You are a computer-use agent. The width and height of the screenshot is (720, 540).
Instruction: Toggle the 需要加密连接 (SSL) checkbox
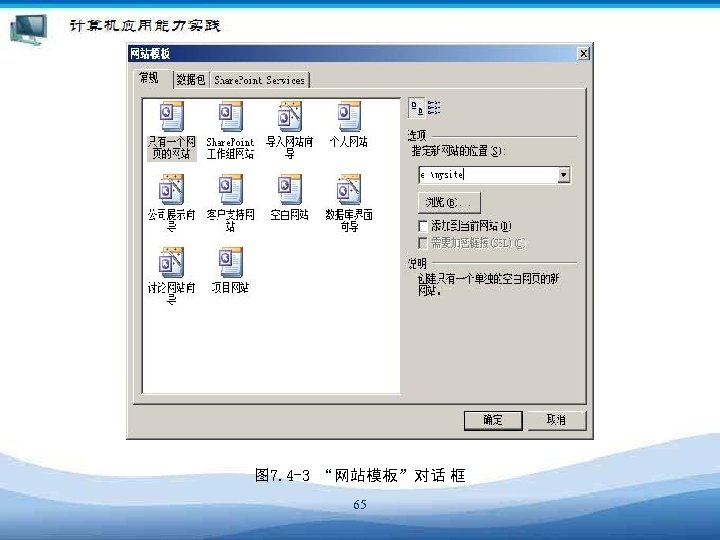click(423, 243)
